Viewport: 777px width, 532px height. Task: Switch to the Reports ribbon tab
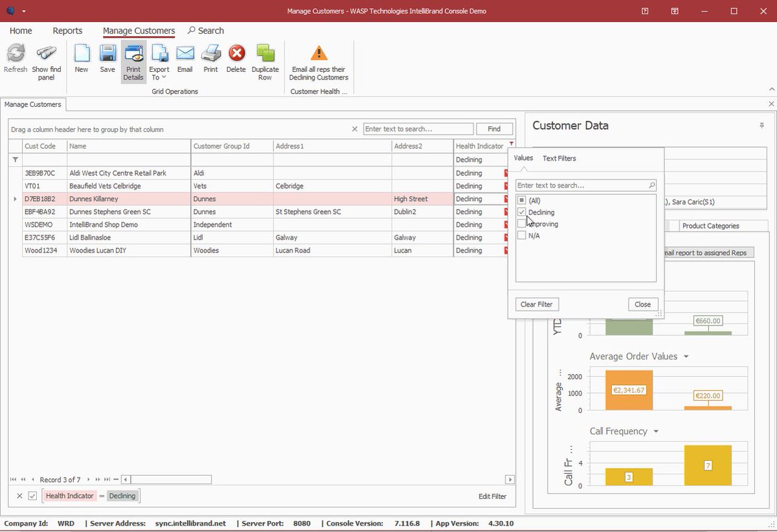[67, 30]
